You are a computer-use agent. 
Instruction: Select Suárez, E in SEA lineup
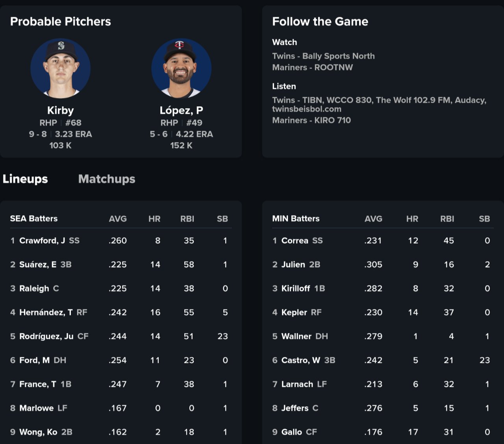pyautogui.click(x=38, y=265)
